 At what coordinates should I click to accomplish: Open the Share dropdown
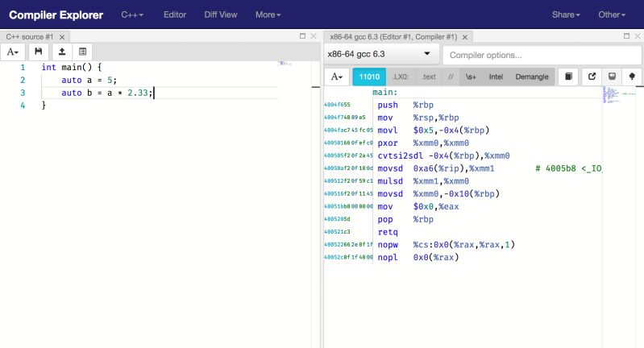click(566, 14)
